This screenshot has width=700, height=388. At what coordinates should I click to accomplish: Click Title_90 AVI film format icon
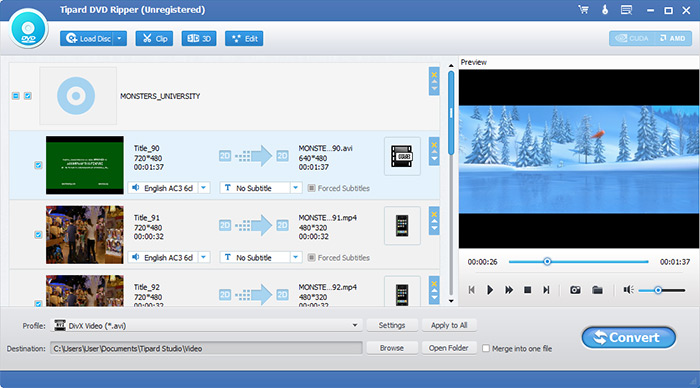[x=402, y=156]
